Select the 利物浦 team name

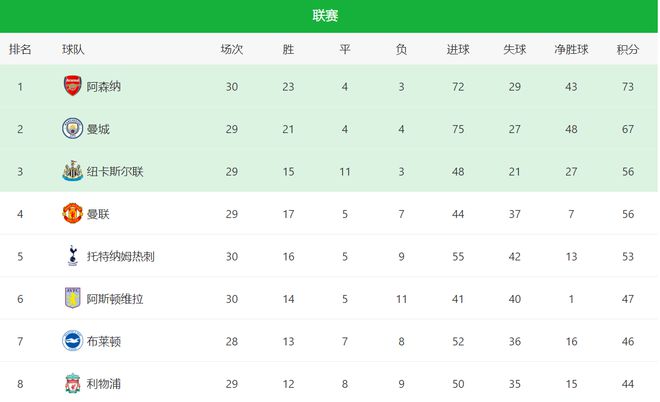(104, 383)
